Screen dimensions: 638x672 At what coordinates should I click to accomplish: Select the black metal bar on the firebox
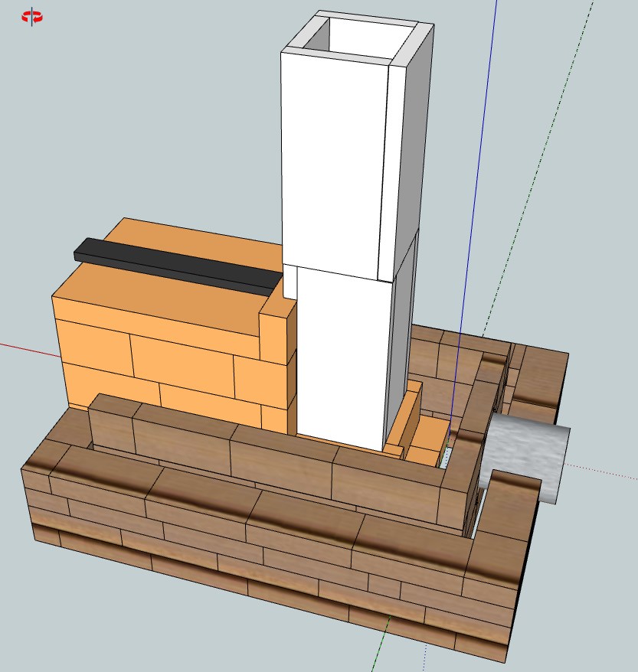tap(176, 265)
